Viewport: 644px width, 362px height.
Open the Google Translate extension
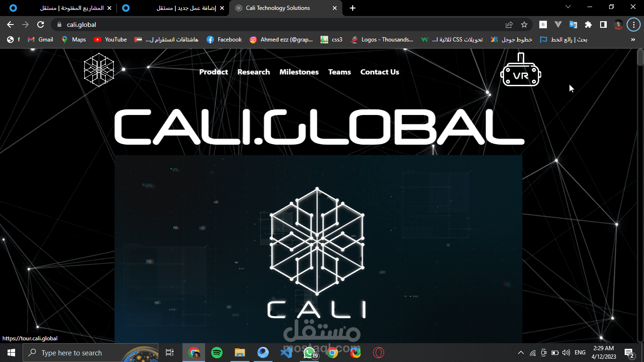pos(573,25)
